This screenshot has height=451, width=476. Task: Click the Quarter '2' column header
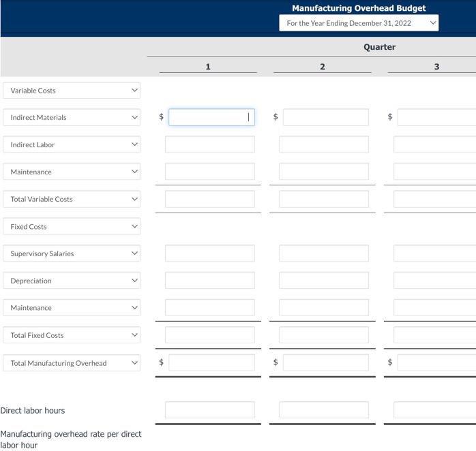tap(323, 67)
